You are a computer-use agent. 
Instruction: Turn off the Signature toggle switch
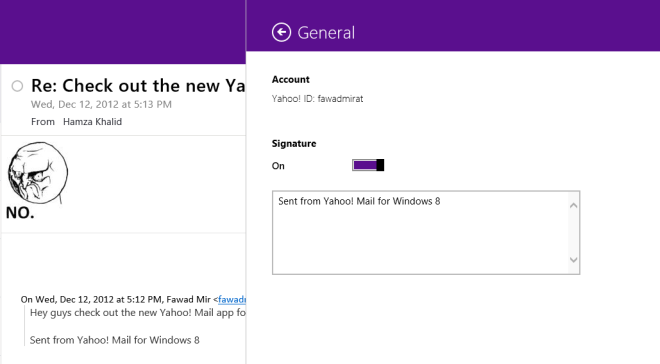coord(368,165)
